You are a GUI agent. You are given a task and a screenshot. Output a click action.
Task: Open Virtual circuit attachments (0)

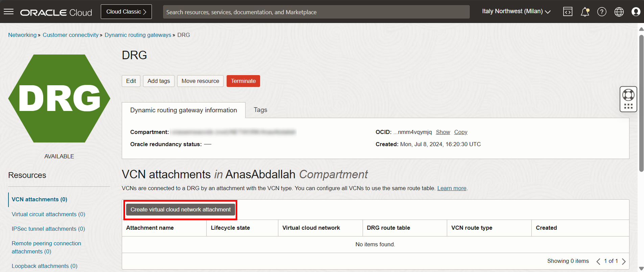pos(48,214)
